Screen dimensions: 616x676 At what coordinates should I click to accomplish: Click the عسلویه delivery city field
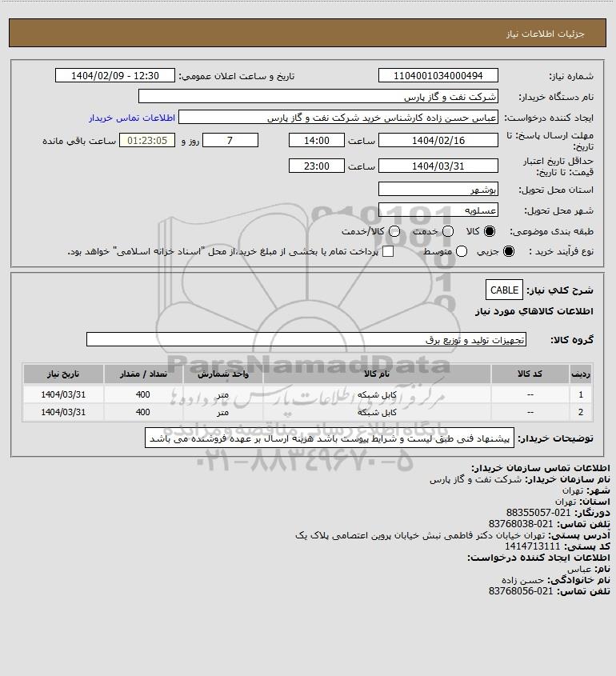pyautogui.click(x=438, y=210)
